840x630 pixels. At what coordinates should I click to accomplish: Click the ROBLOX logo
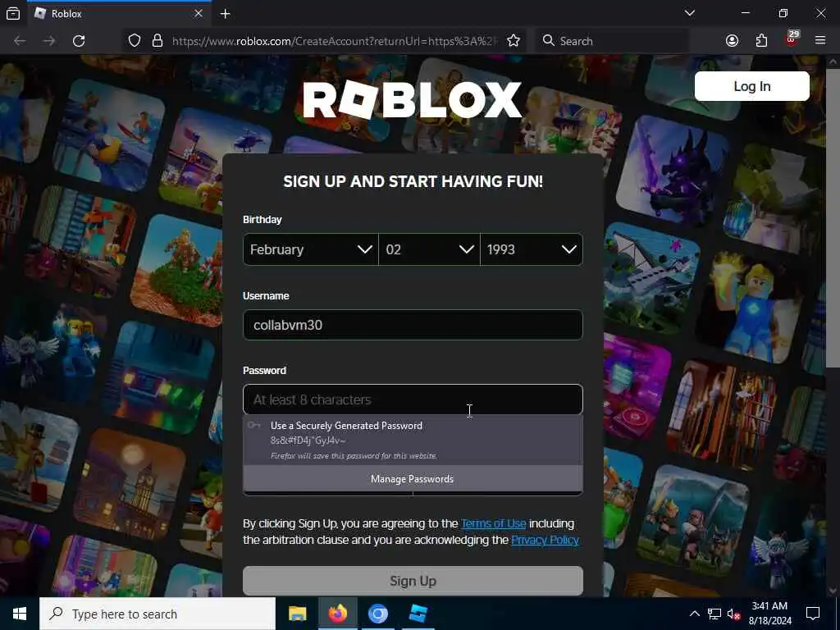pos(412,99)
